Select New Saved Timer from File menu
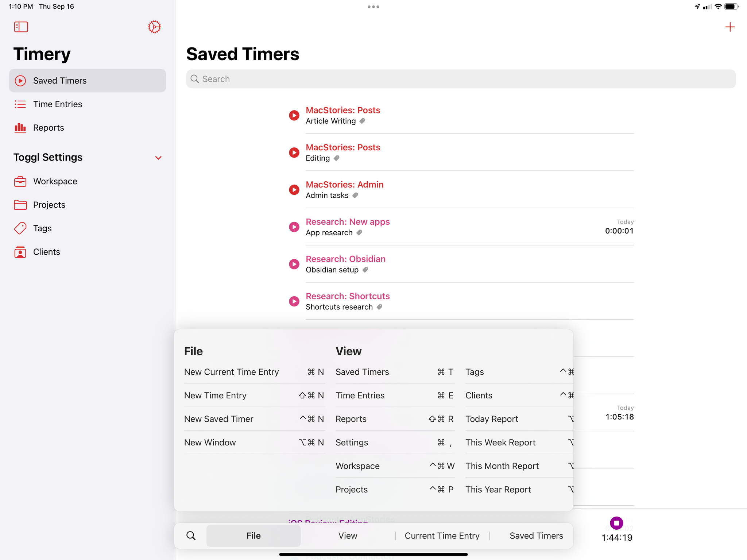 coord(218,418)
